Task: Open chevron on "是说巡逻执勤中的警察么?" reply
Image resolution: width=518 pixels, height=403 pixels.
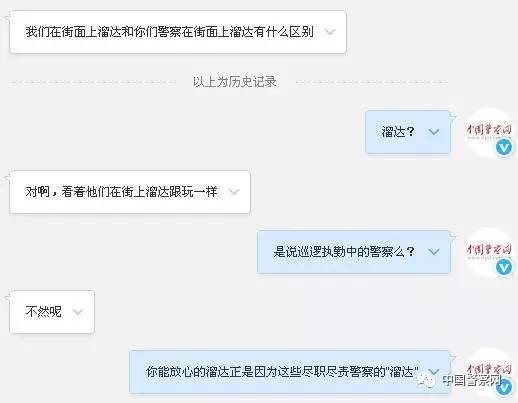Action: click(x=434, y=252)
